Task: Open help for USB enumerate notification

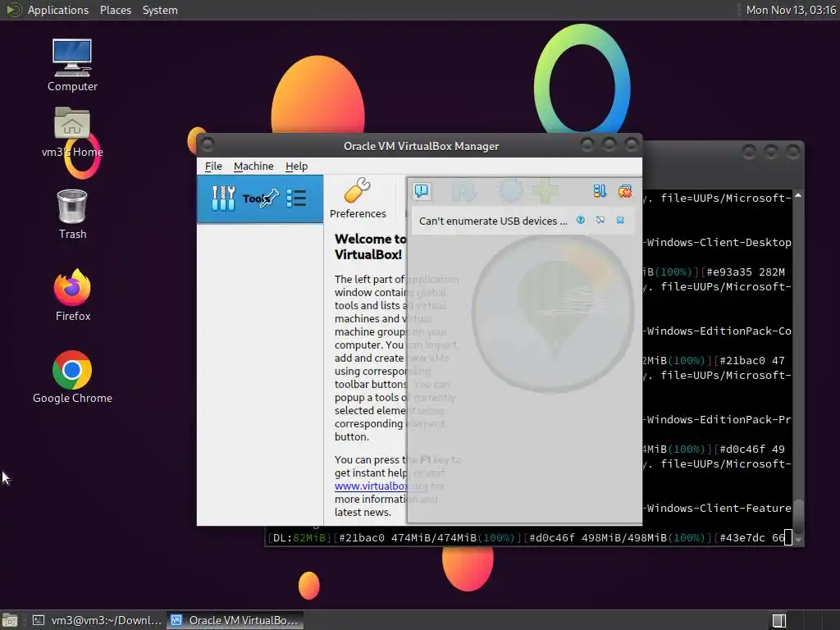Action: (x=580, y=220)
